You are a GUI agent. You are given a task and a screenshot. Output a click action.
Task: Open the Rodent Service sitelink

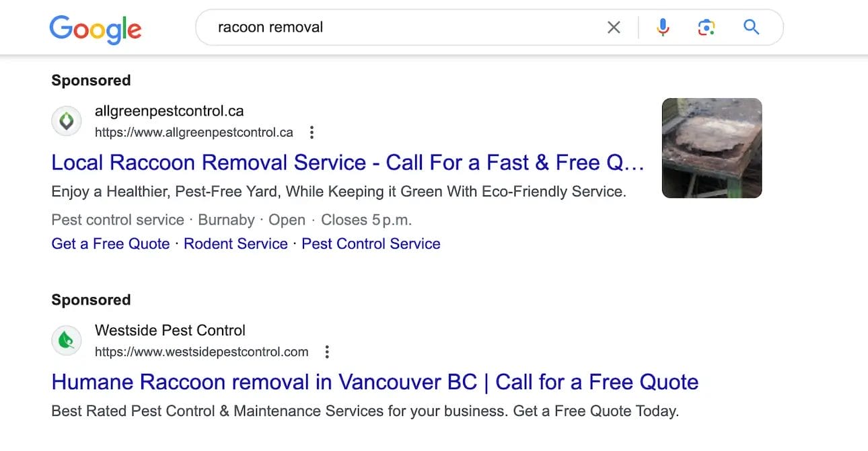point(236,243)
